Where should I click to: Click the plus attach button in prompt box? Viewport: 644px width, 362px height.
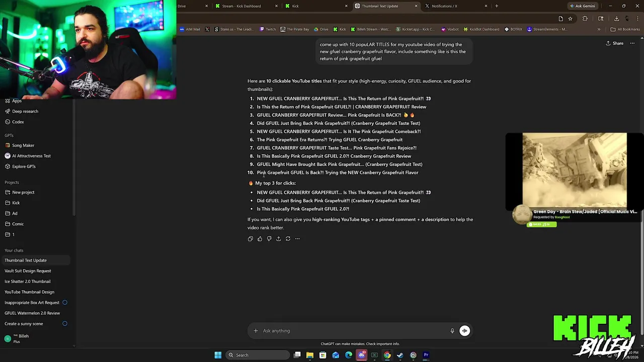click(256, 331)
